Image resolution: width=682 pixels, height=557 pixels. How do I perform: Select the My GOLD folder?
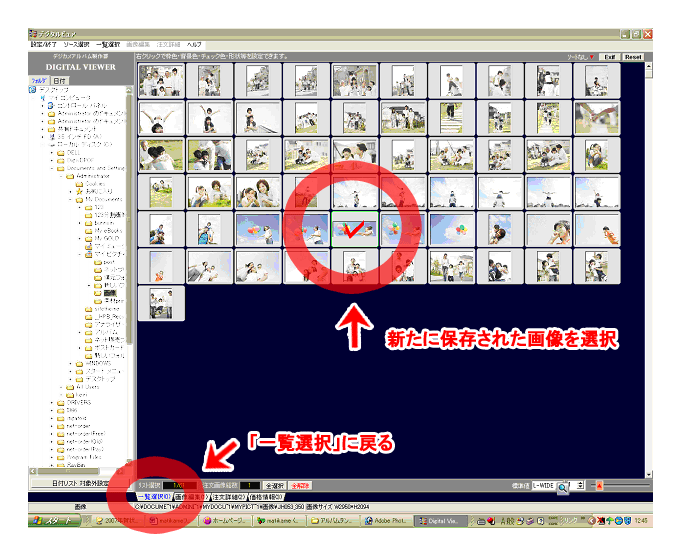(x=107, y=239)
